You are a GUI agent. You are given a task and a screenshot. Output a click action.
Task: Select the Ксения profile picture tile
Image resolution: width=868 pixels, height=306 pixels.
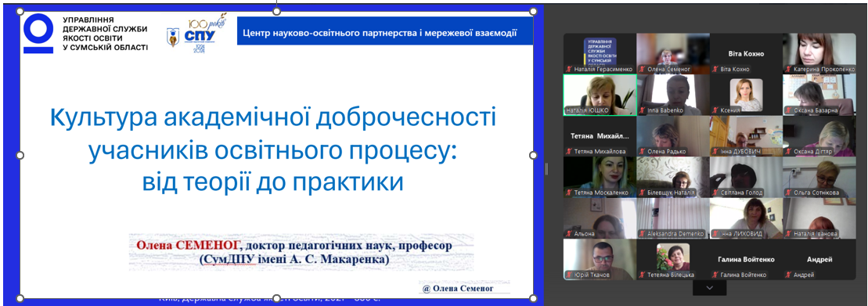[745, 95]
